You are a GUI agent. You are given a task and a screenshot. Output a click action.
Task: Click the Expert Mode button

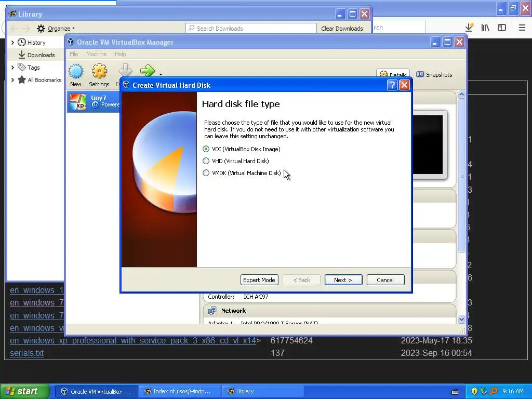[259, 280]
